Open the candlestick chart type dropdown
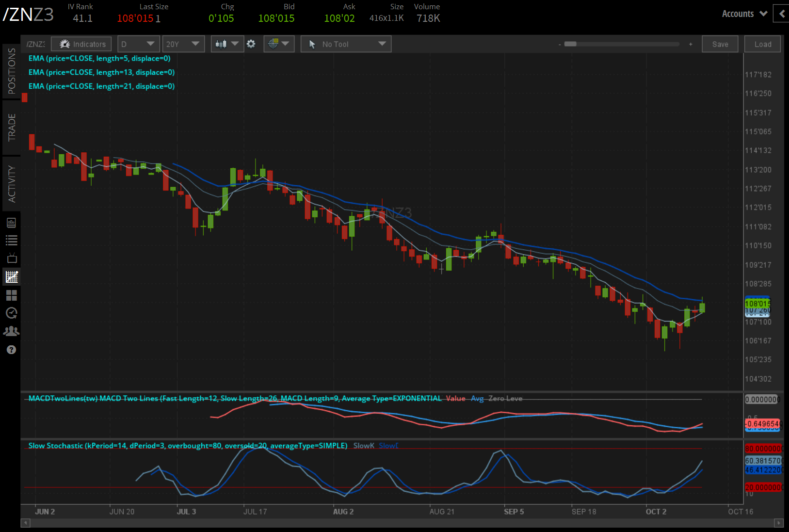The height and width of the screenshot is (532, 789). (226, 44)
